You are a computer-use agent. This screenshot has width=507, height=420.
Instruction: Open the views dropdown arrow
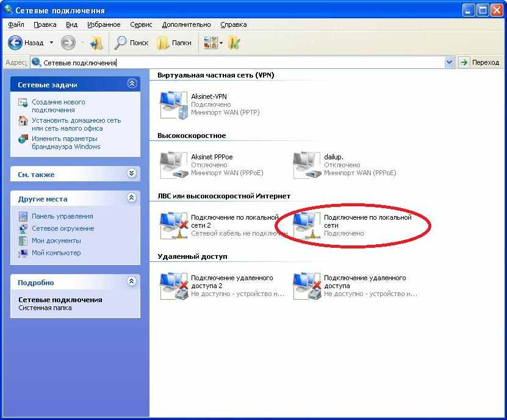(221, 43)
